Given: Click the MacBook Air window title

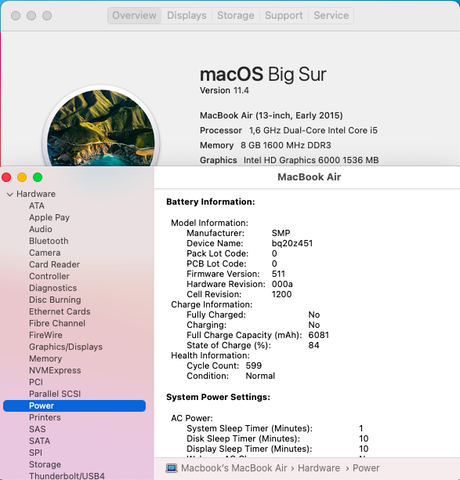Looking at the screenshot, I should tap(309, 177).
